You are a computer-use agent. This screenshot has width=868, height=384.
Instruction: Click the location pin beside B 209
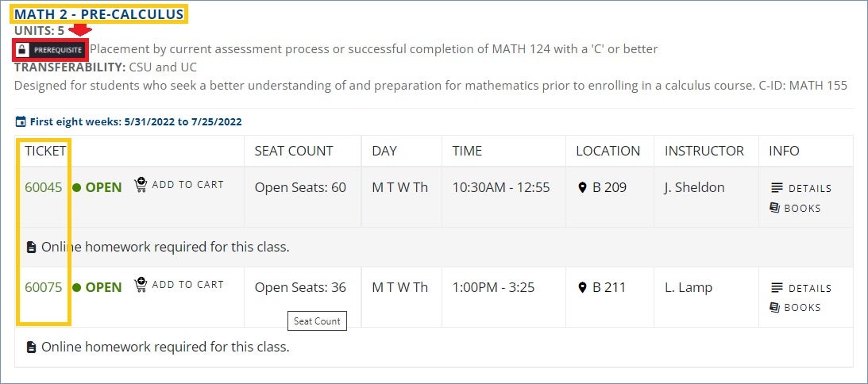582,188
